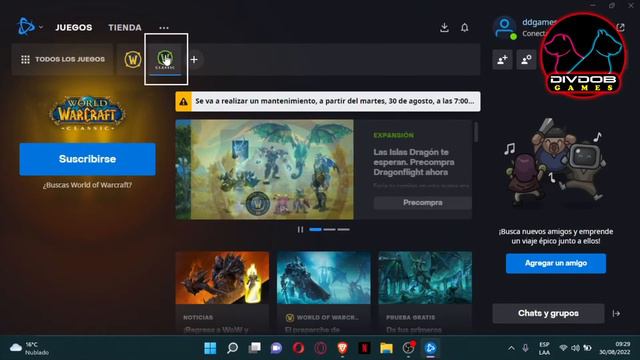640x360 pixels.
Task: Collapse the social panel arrow icon
Action: coord(616,313)
